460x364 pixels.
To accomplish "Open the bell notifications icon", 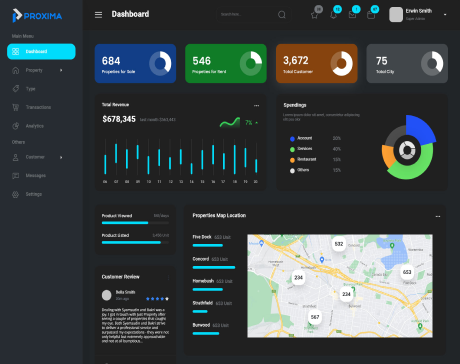I will pos(333,15).
